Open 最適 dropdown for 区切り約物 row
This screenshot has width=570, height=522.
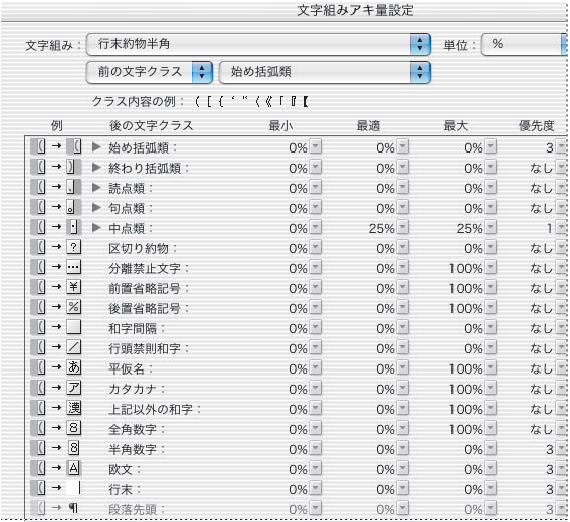403,248
